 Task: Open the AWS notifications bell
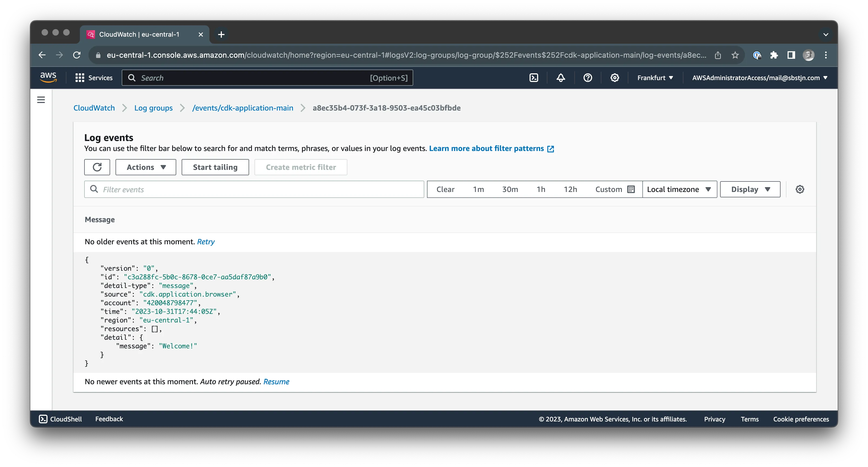560,78
